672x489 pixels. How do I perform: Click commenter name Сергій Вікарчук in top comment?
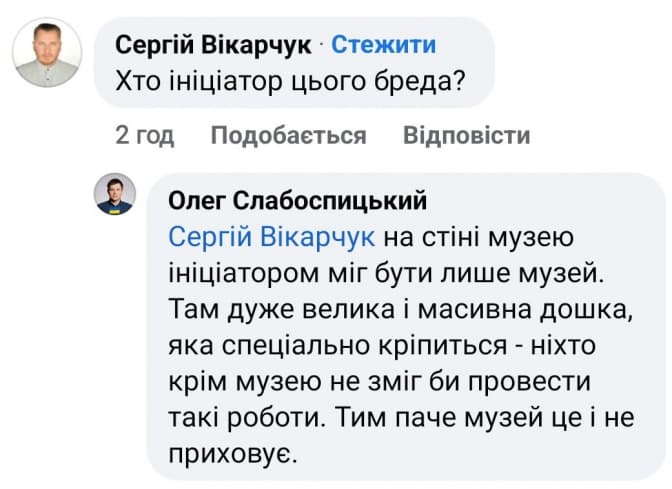214,44
